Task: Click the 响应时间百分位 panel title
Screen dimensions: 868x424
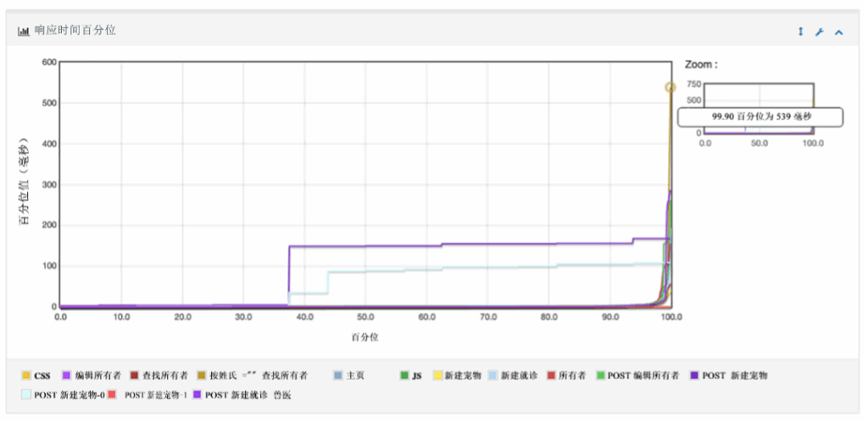Action: (75, 31)
